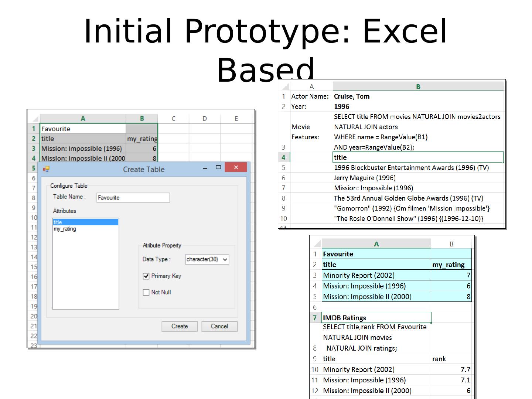Click the 'Year:' label cell
Screen dimensions: 532x399
(x=311, y=106)
